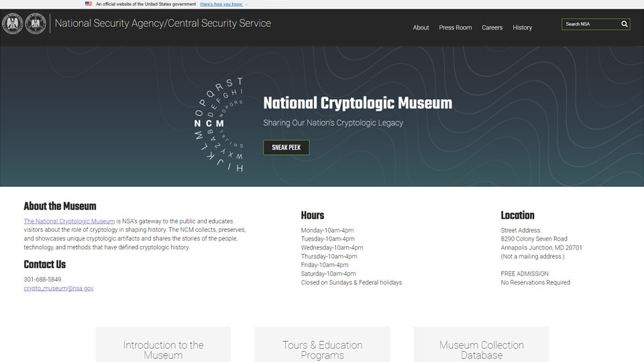The height and width of the screenshot is (362, 644).
Task: Click the Thursday-10am-4pm hours line
Action: pyautogui.click(x=329, y=257)
